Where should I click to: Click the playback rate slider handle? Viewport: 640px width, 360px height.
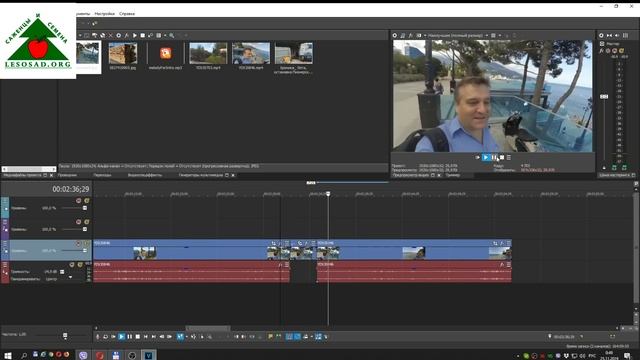point(65,336)
